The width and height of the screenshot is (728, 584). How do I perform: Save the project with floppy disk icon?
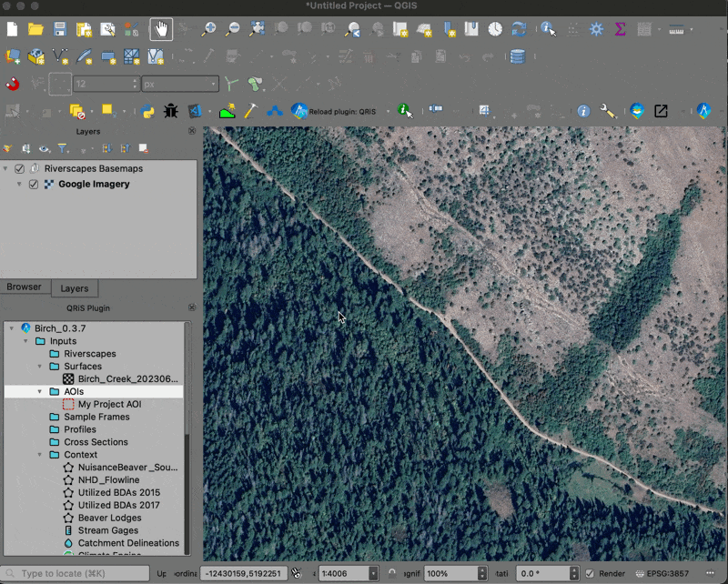[60, 29]
